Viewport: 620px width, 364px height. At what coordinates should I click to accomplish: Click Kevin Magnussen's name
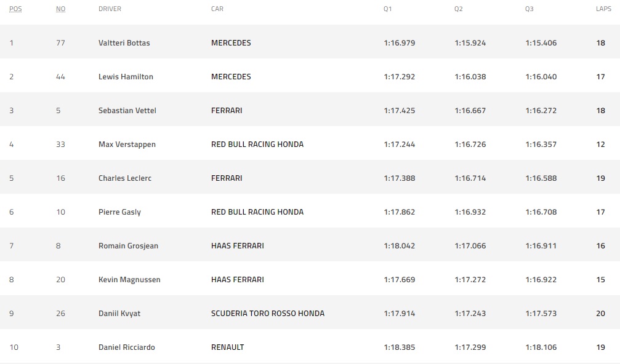click(129, 280)
